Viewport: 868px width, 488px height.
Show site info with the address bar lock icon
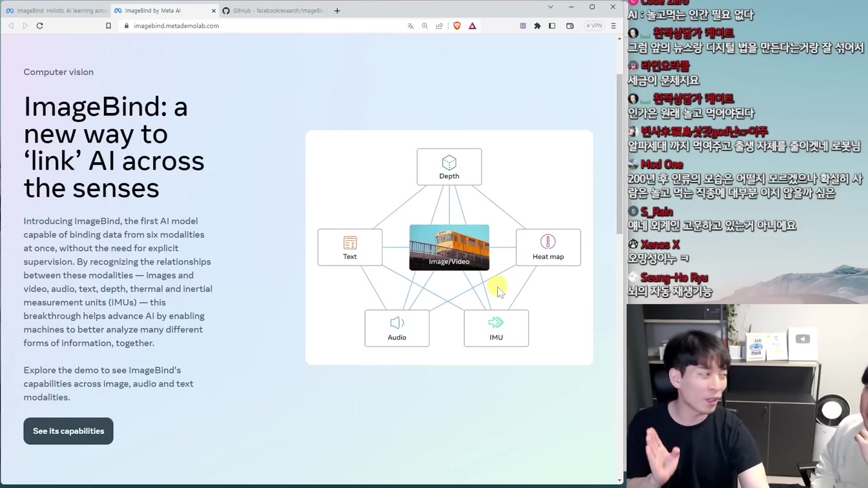coord(127,26)
